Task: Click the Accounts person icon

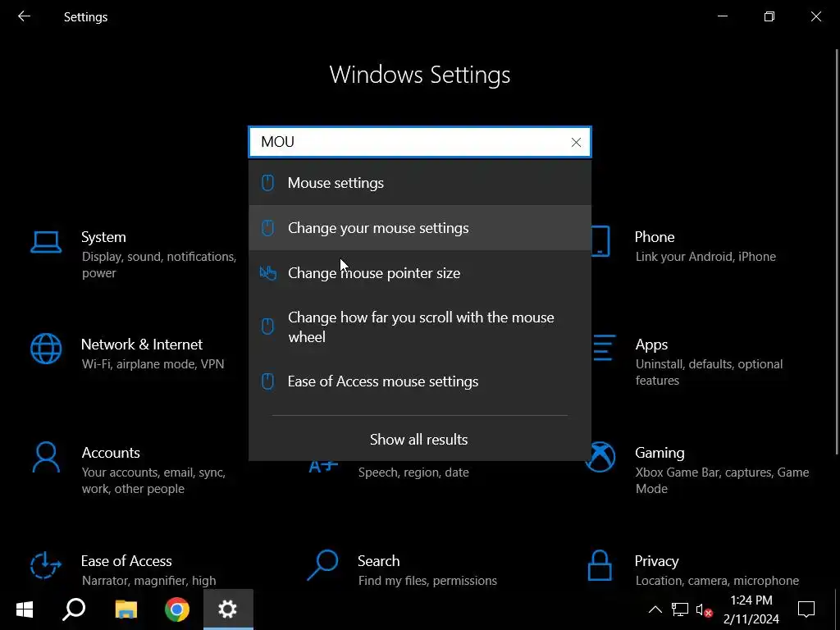Action: click(x=46, y=457)
